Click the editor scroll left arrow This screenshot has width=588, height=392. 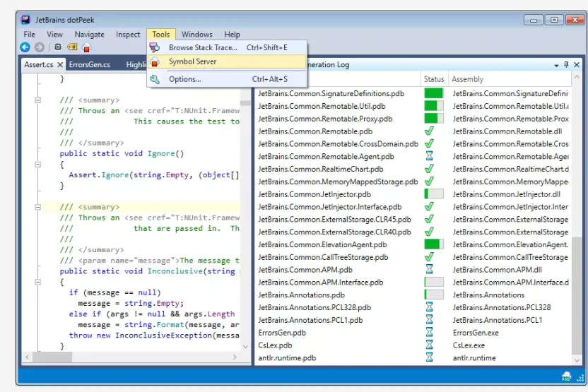pos(28,357)
